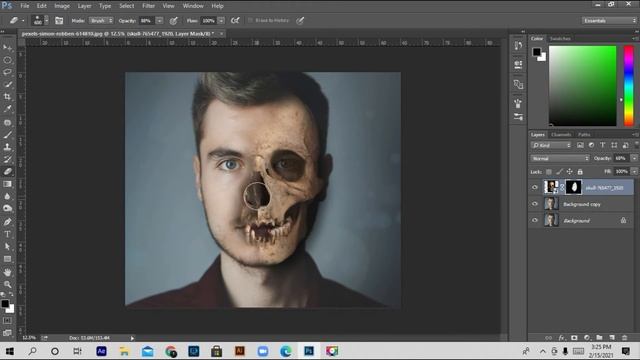
Task: Click the Create new layer icon
Action: pos(612,338)
